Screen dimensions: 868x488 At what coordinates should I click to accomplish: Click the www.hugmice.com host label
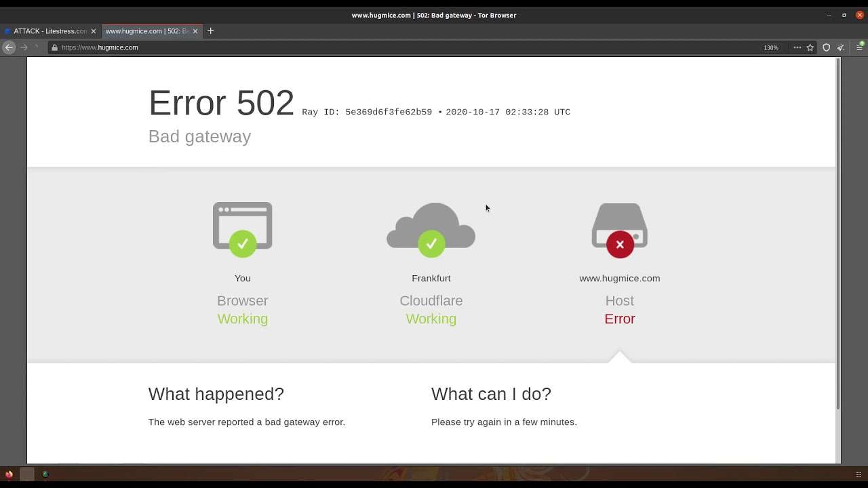point(620,279)
